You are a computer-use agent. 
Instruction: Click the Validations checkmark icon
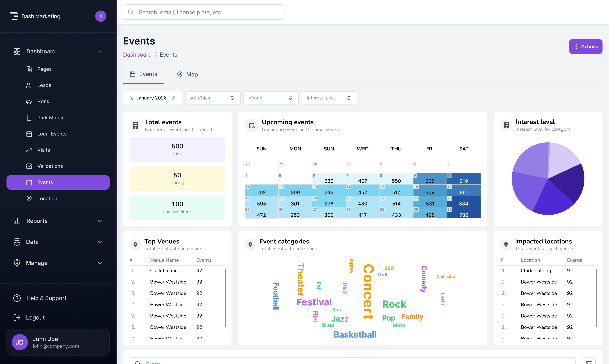click(29, 166)
